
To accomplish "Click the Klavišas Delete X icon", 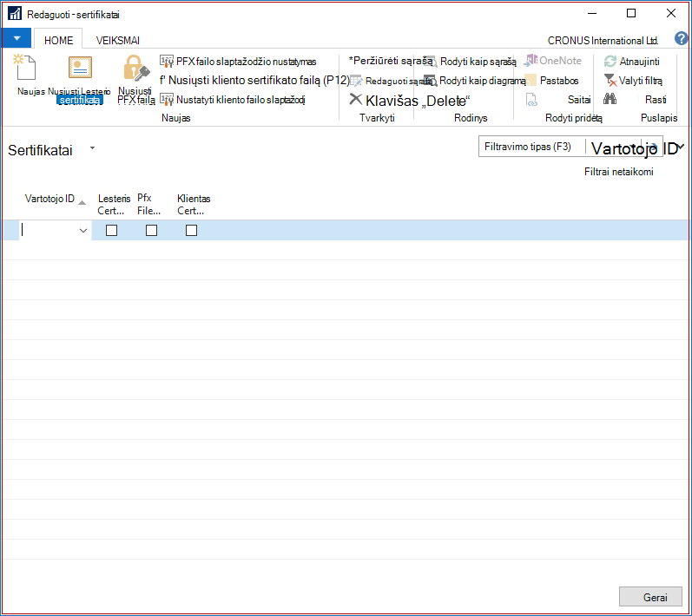I will [355, 99].
